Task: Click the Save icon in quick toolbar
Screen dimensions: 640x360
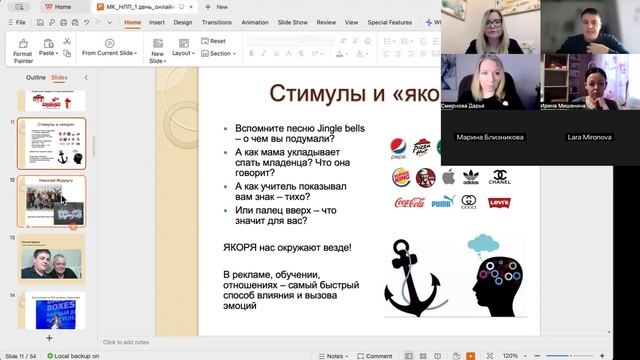Action: pos(40,22)
